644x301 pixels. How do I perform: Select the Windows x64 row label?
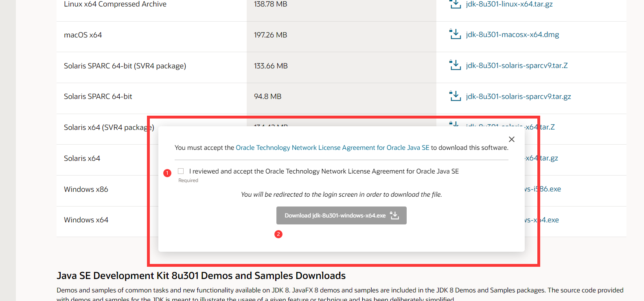click(86, 220)
